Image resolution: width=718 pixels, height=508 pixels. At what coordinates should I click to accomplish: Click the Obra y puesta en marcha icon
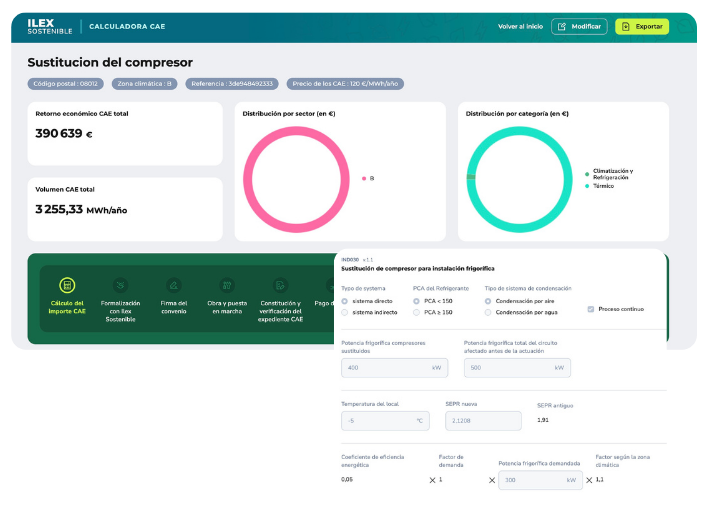coord(227,285)
